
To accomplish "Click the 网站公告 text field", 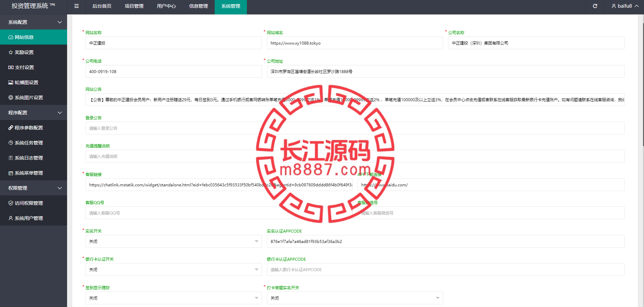I will pyautogui.click(x=355, y=100).
